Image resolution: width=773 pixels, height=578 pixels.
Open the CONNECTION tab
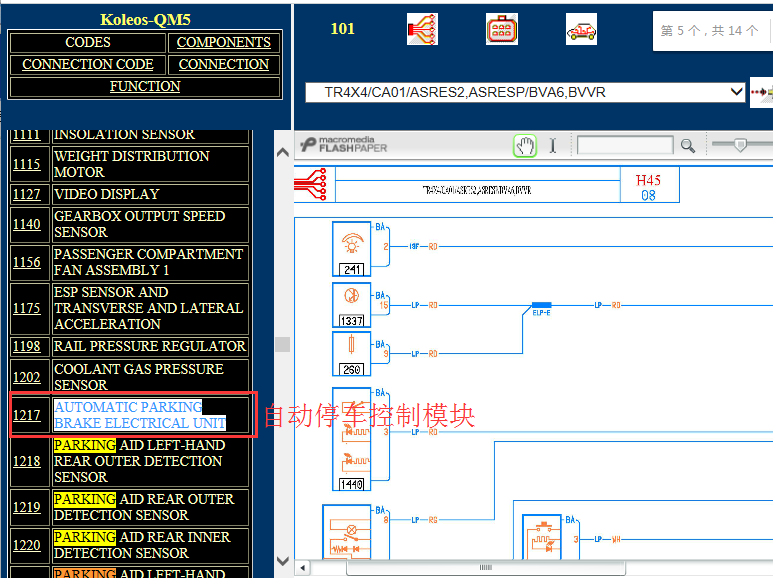pos(224,64)
